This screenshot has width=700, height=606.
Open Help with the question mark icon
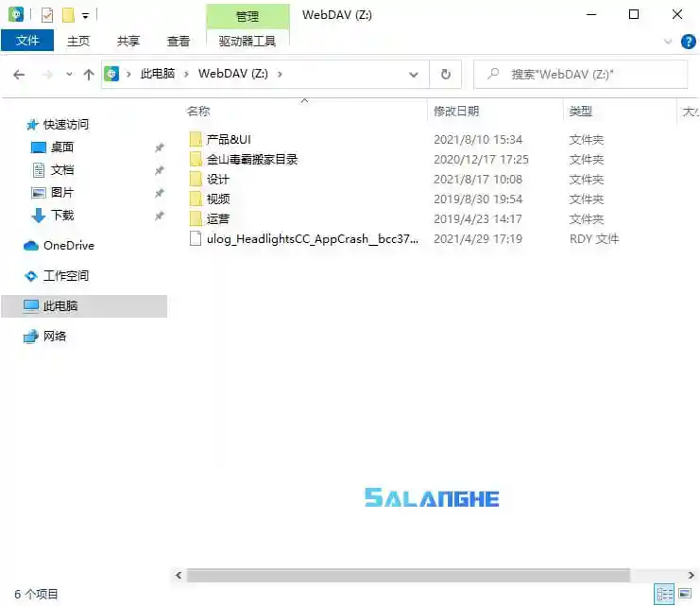pyautogui.click(x=688, y=42)
